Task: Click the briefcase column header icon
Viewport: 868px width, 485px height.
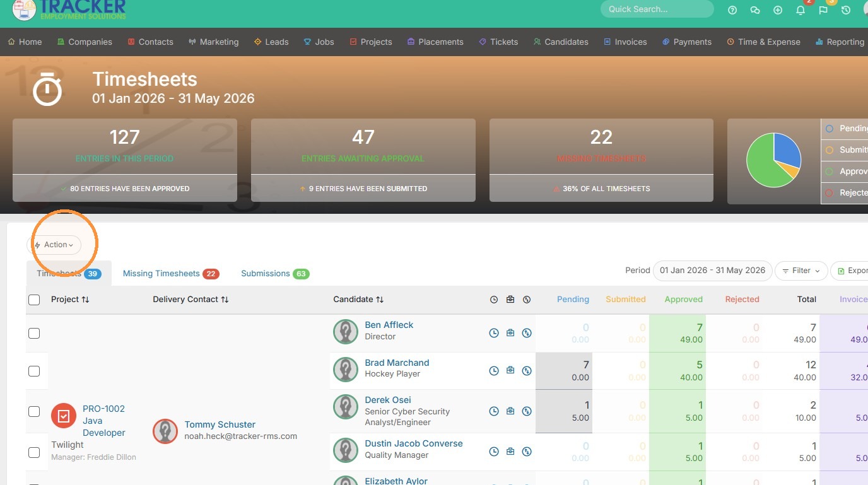Action: click(x=510, y=300)
